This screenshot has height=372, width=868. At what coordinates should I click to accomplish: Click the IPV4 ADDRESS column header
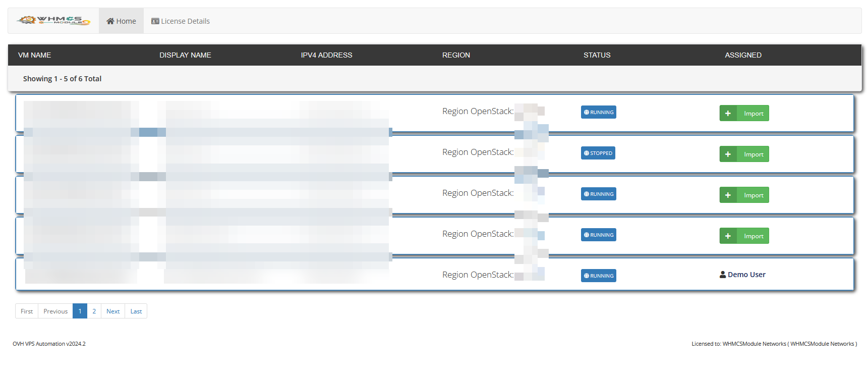(x=326, y=55)
